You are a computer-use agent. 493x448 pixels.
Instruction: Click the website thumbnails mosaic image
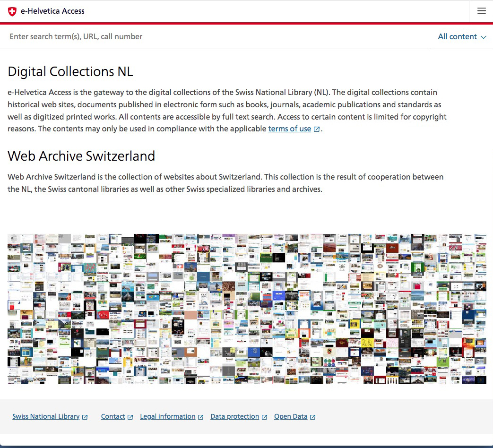pos(247,309)
